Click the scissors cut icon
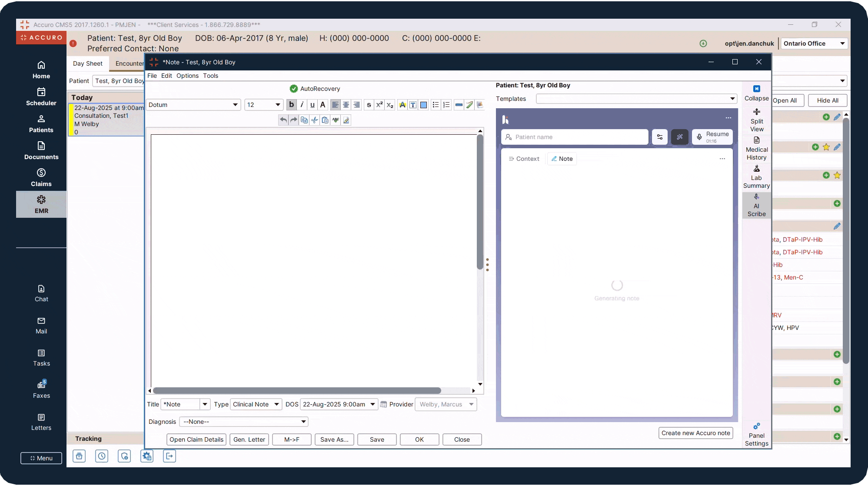The height and width of the screenshot is (486, 868). pos(315,120)
